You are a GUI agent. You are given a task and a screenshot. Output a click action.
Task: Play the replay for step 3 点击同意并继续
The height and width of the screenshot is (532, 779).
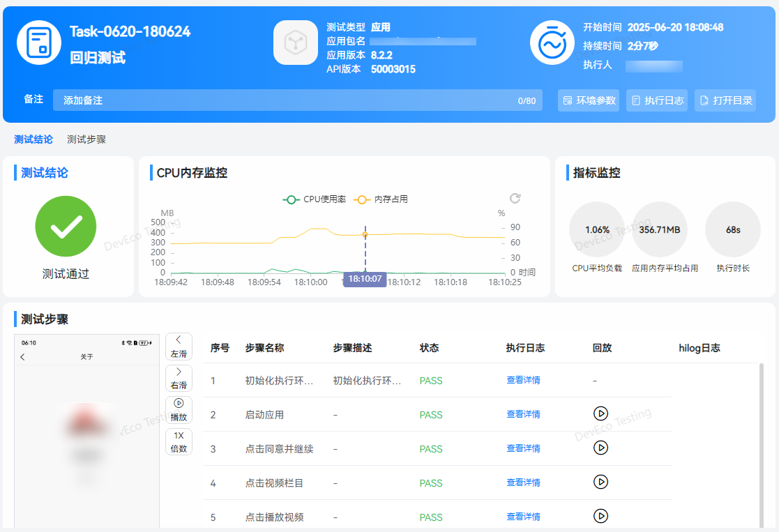coord(600,448)
